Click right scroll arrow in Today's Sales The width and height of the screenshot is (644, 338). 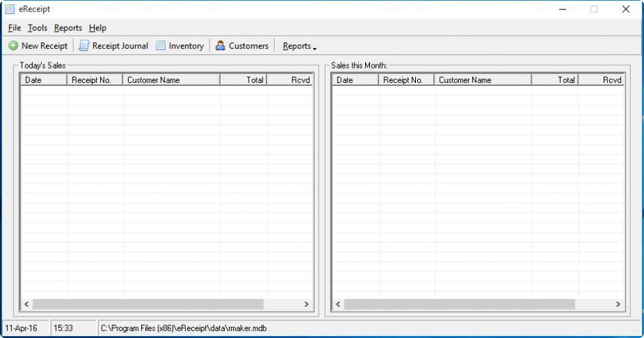click(x=306, y=304)
